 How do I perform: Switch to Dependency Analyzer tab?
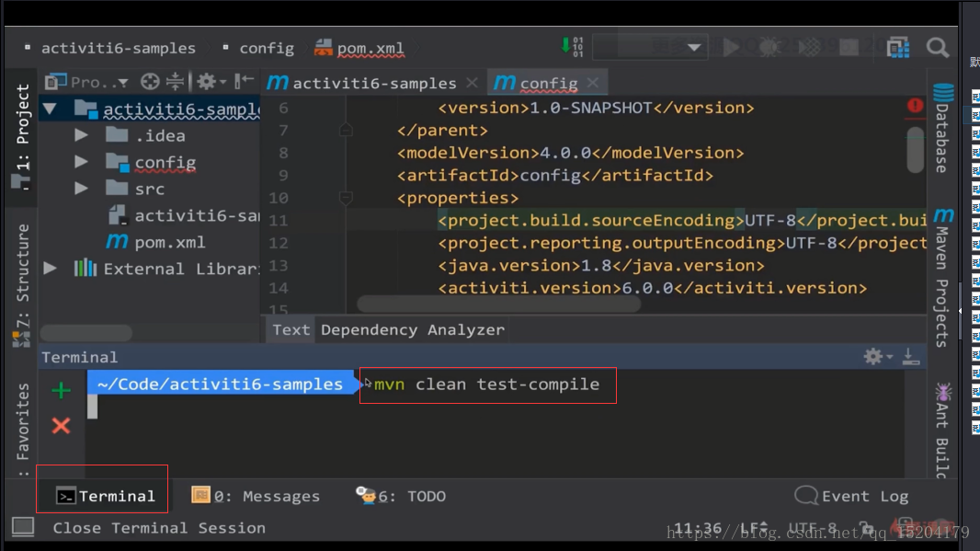click(413, 329)
